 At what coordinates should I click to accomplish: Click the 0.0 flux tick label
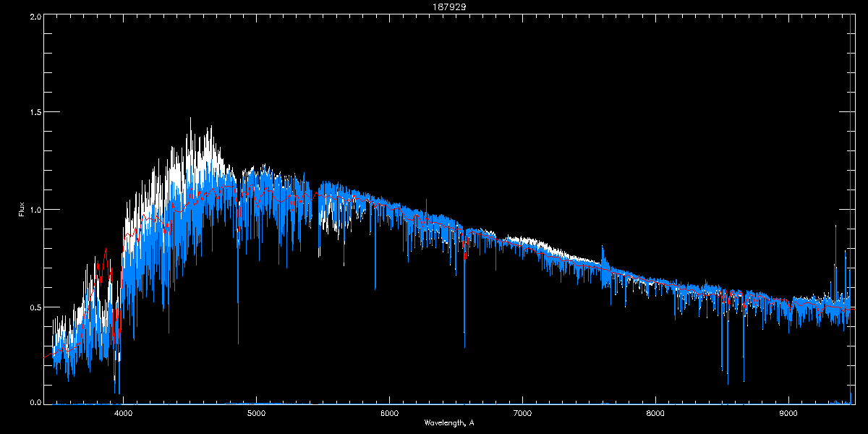click(35, 401)
